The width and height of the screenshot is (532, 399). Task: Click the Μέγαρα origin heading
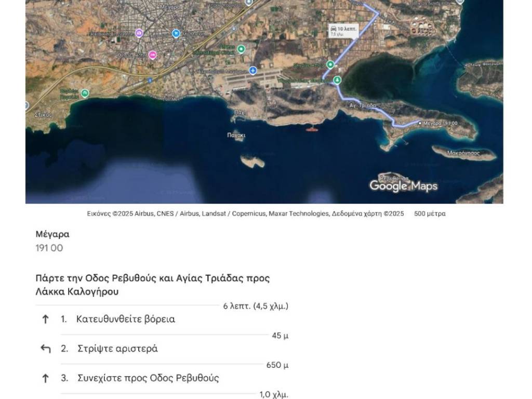point(52,234)
